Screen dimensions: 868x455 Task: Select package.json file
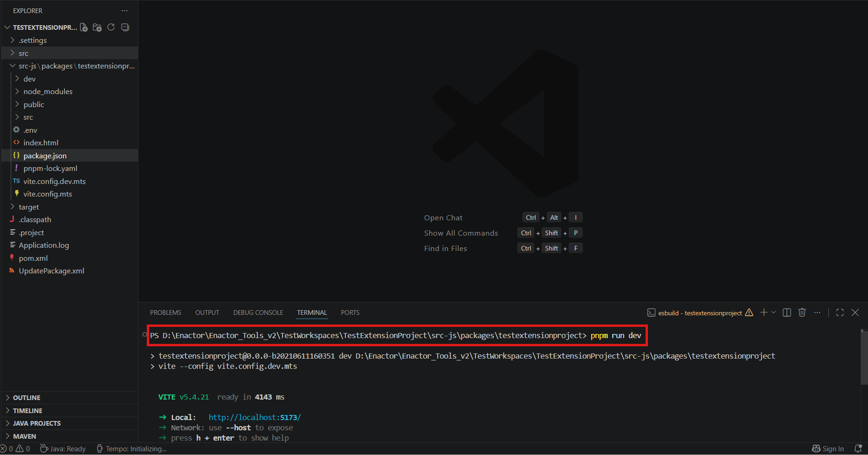[70, 156]
